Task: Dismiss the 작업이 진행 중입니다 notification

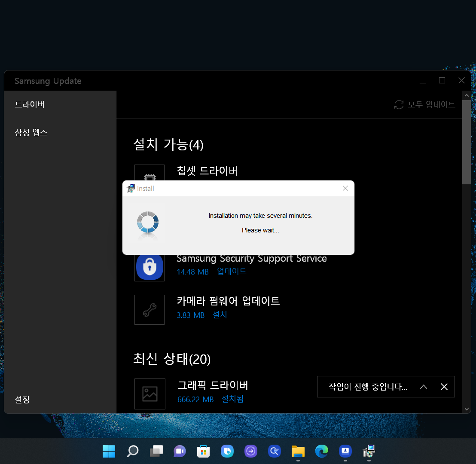Action: coord(444,387)
